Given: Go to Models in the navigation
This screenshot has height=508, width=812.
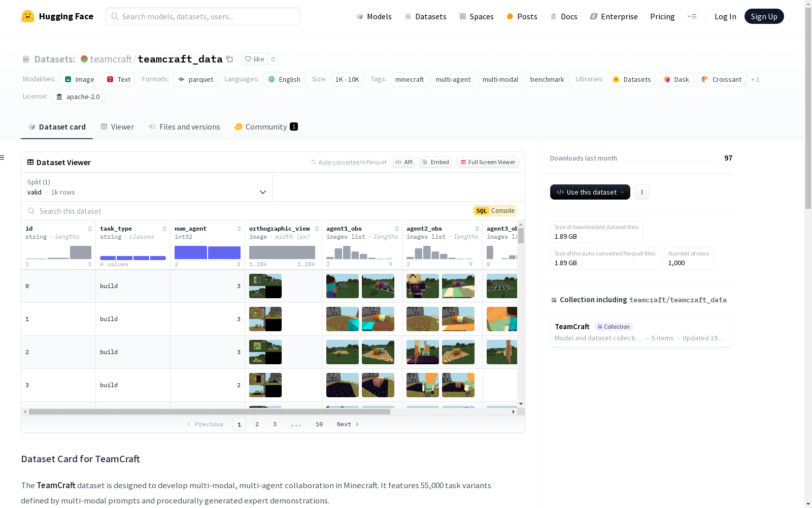Looking at the screenshot, I should 374,16.
